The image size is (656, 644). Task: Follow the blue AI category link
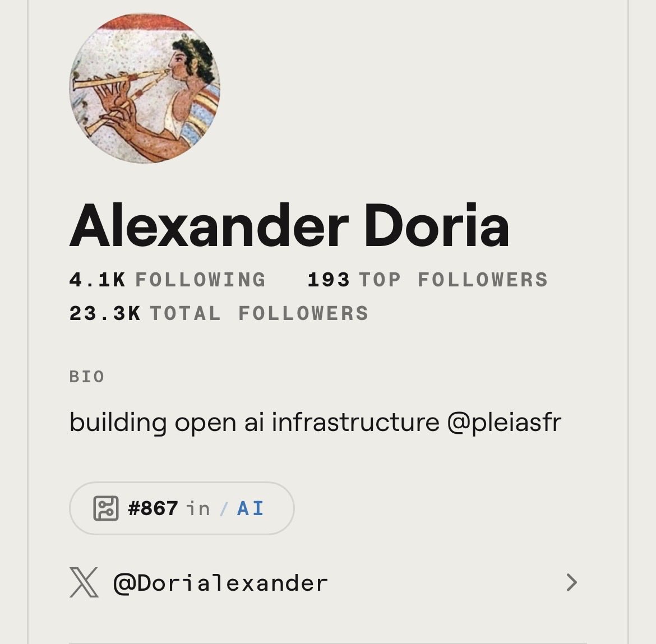[x=251, y=509]
